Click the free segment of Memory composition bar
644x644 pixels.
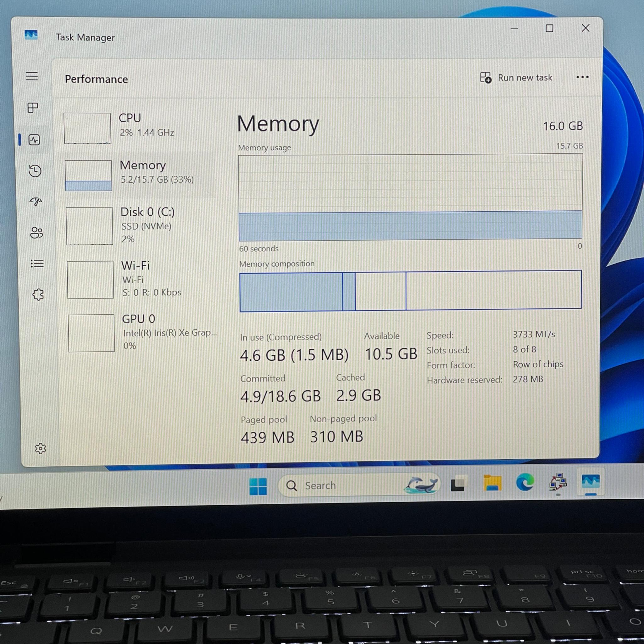[x=494, y=290]
